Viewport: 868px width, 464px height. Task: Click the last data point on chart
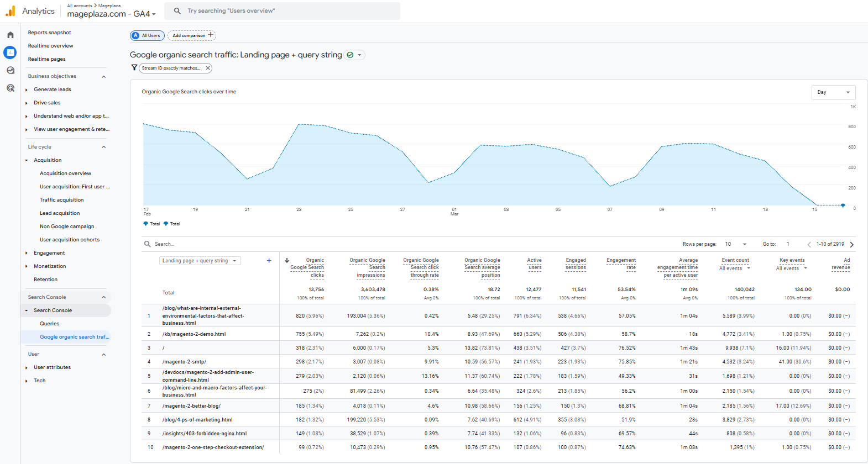843,205
